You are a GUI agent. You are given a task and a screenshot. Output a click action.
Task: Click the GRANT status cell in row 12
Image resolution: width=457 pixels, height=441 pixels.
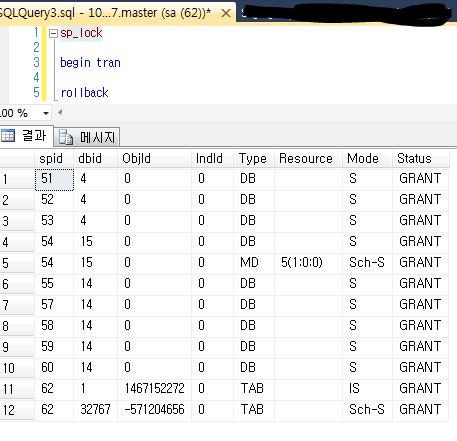(420, 410)
